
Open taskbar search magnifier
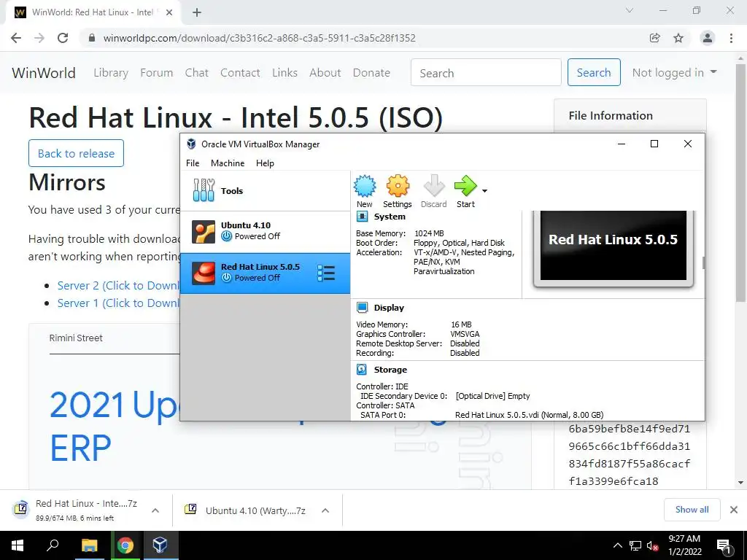click(x=53, y=545)
